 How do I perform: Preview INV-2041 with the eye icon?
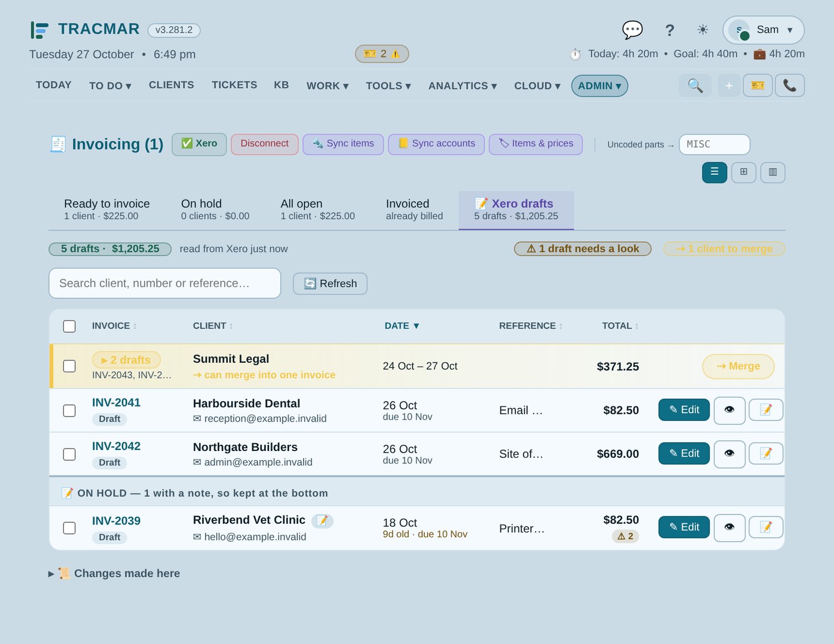point(729,410)
